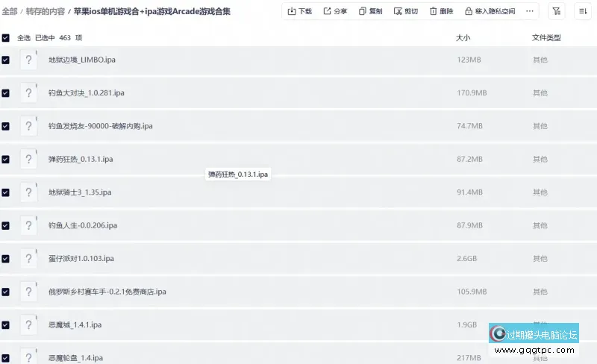Click the 123MB size value
This screenshot has width=597, height=364.
point(469,60)
